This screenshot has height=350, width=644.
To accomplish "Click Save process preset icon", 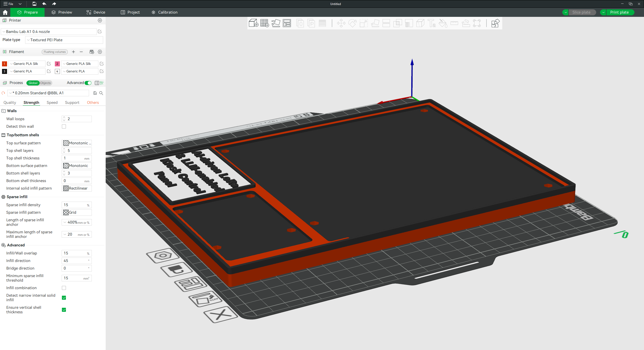I will (95, 93).
